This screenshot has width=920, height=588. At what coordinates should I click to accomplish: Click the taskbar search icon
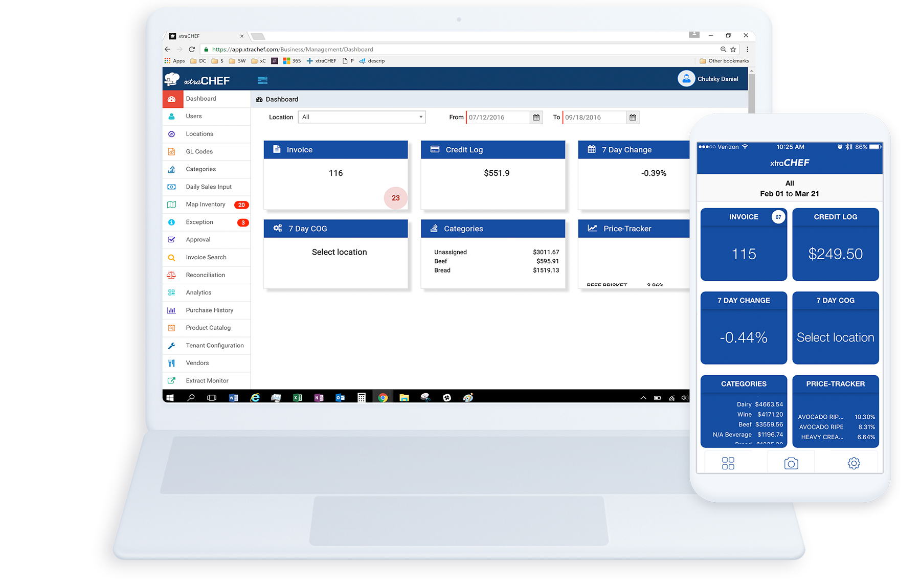[191, 397]
